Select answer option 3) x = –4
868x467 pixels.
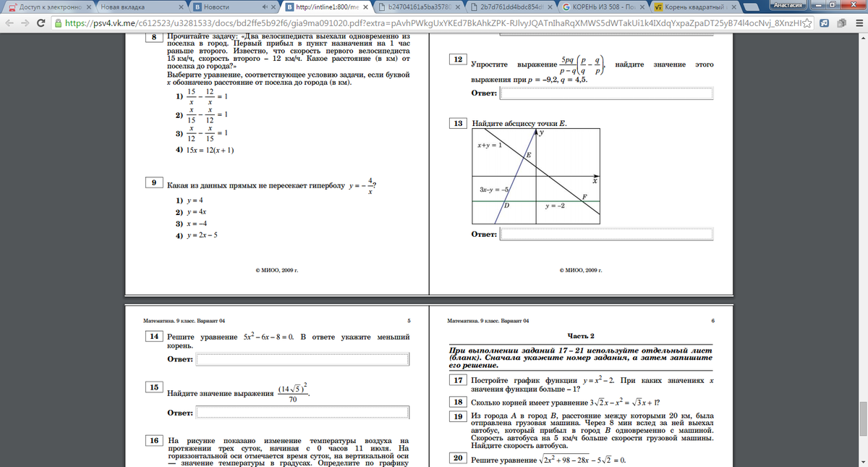tap(192, 224)
